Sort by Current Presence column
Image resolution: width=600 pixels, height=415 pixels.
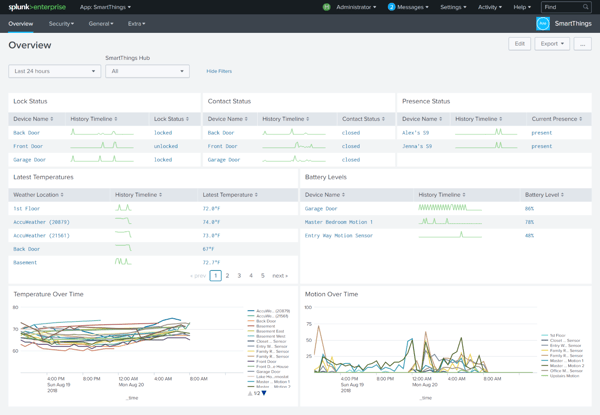coord(557,119)
